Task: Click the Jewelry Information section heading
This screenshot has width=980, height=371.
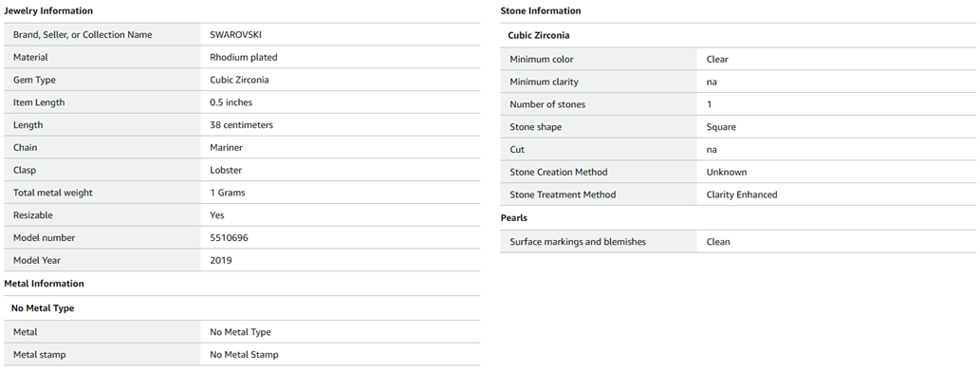Action: [x=48, y=11]
